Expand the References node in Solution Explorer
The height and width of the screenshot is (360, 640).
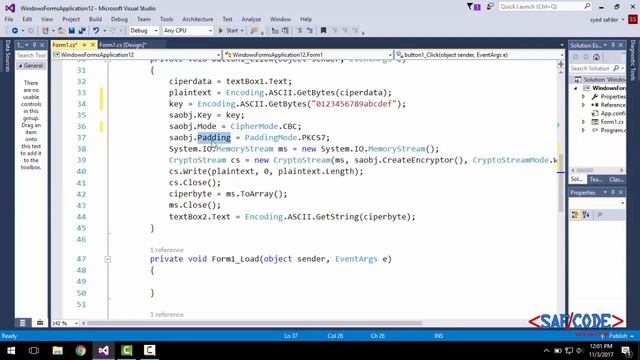(x=583, y=105)
